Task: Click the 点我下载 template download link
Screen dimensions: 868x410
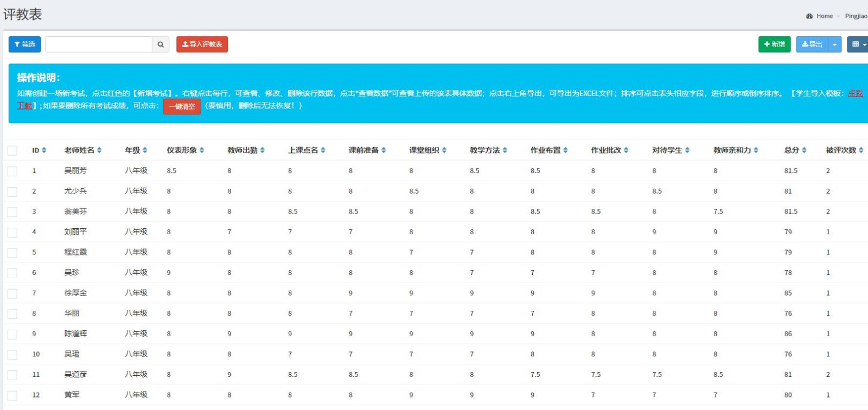Action: (x=855, y=94)
